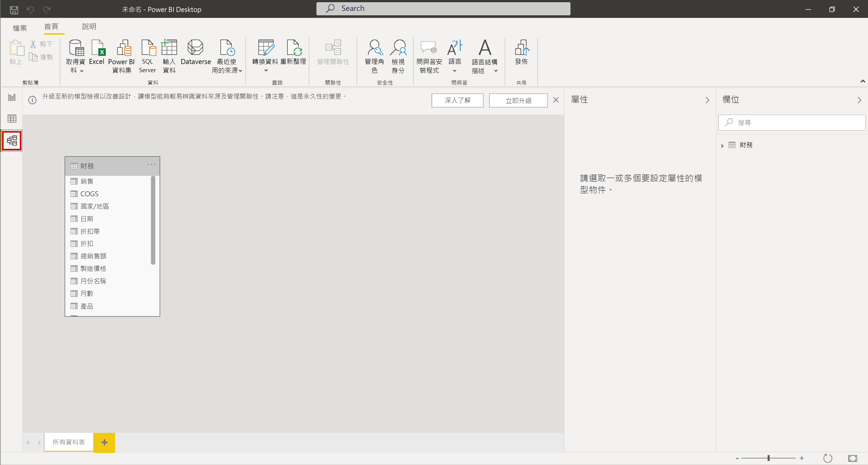
Task: Select 所有資料表 layout tab
Action: [69, 442]
